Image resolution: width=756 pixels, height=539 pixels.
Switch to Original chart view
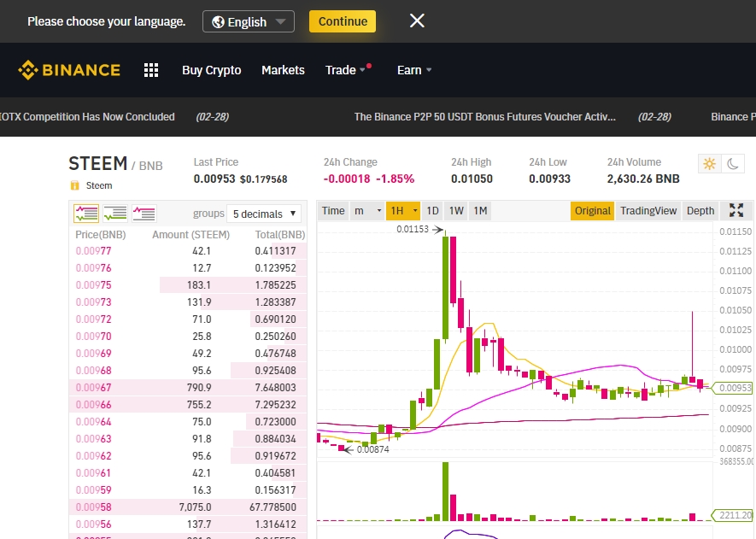[592, 211]
